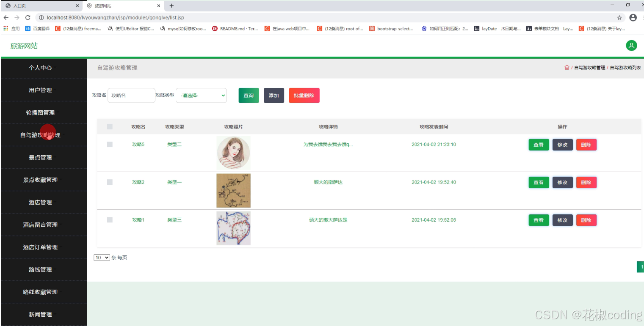This screenshot has width=644, height=326.
Task: Click the red 批量删除 bulk delete button
Action: point(304,95)
